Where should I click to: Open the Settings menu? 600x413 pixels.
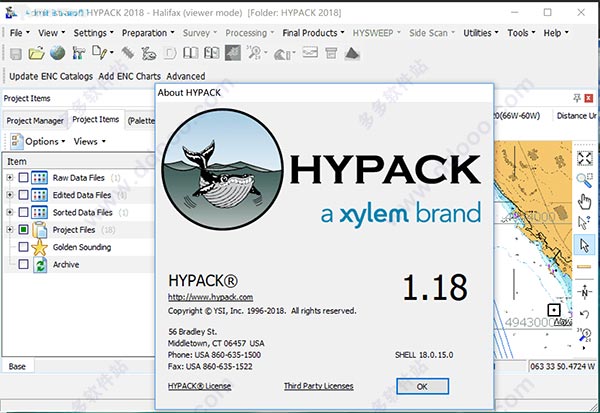coord(93,33)
